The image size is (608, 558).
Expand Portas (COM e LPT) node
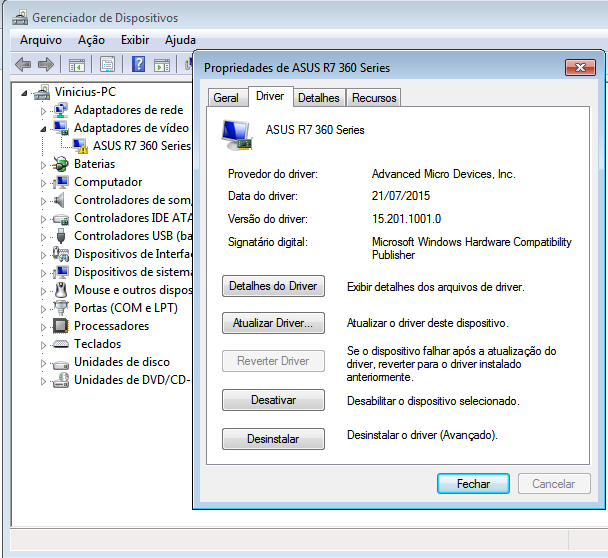coord(43,309)
